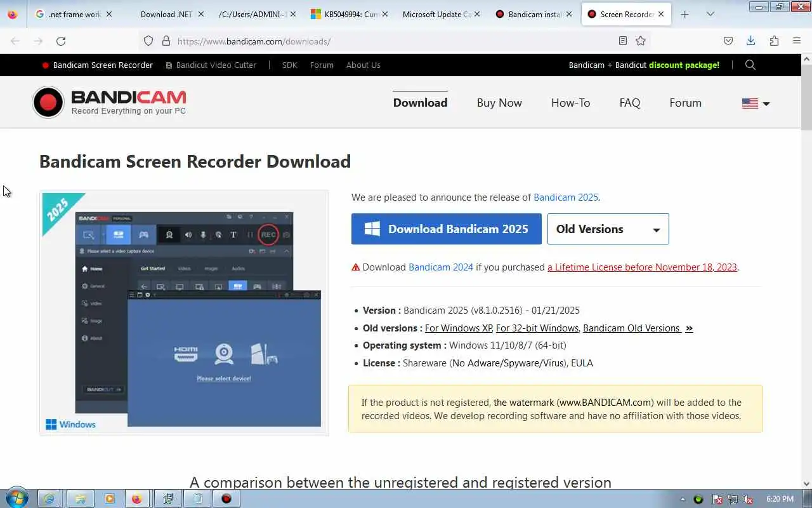Open Firefox View icon
Viewport: 812px width, 508px height.
tap(13, 14)
